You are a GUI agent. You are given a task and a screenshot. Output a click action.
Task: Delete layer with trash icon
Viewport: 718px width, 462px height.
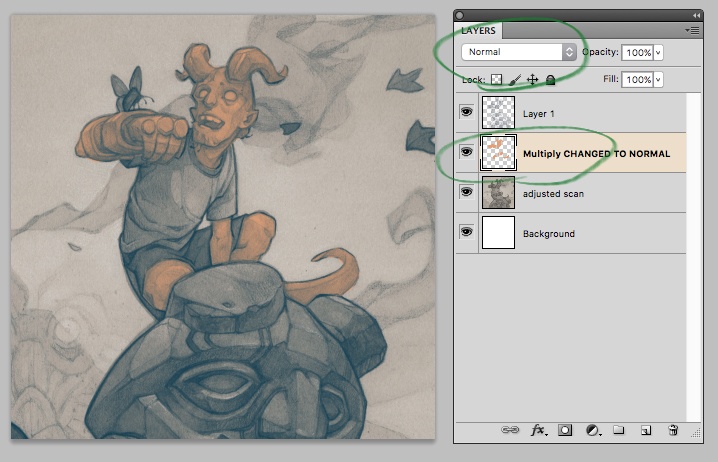coord(673,430)
